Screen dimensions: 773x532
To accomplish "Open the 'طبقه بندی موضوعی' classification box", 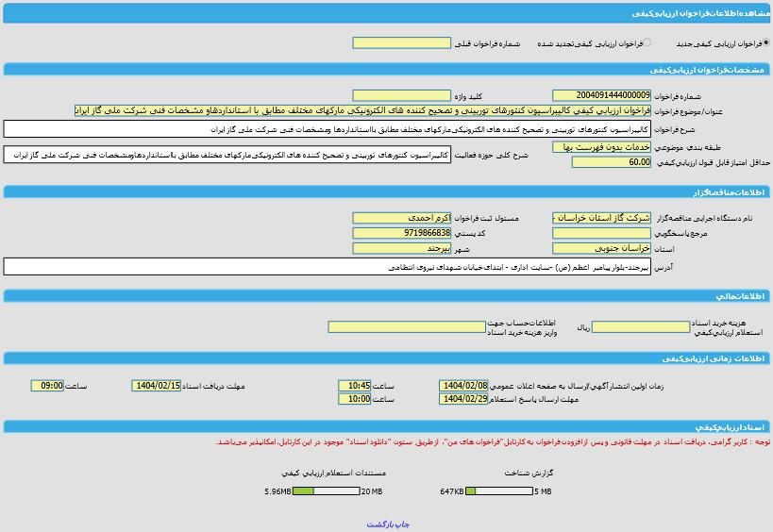I will (601, 147).
